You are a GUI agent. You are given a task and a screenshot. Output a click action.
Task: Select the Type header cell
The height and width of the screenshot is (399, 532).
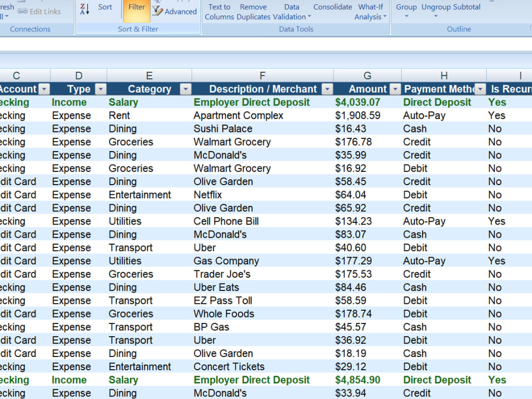[79, 89]
